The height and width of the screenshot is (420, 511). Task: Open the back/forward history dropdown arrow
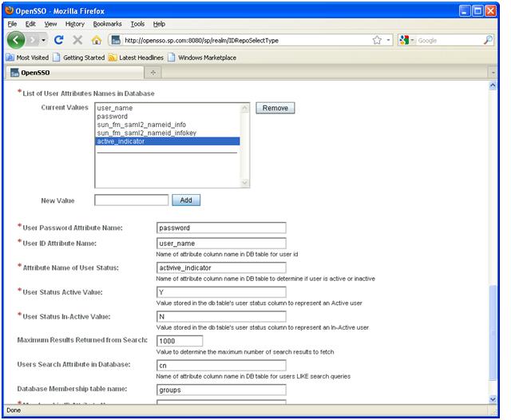(43, 40)
